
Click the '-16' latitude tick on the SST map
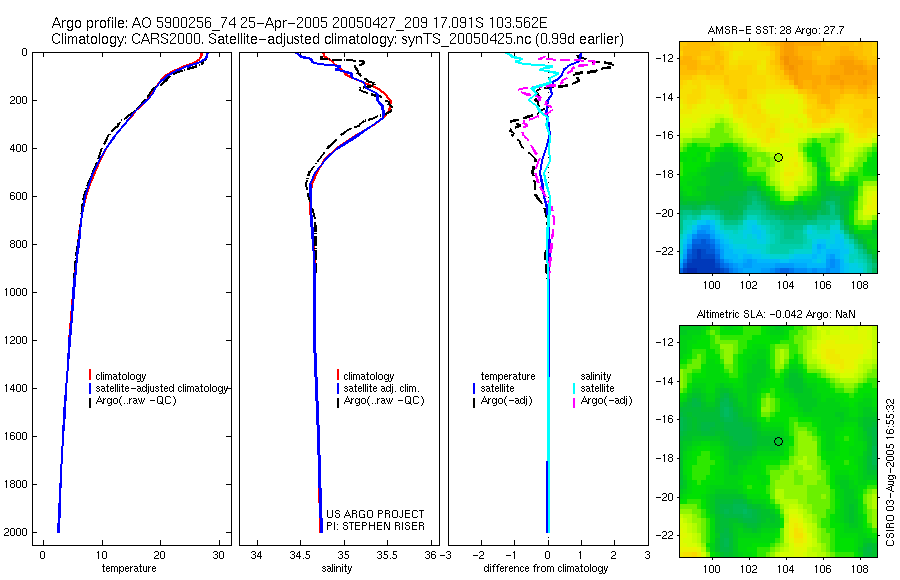click(x=664, y=136)
